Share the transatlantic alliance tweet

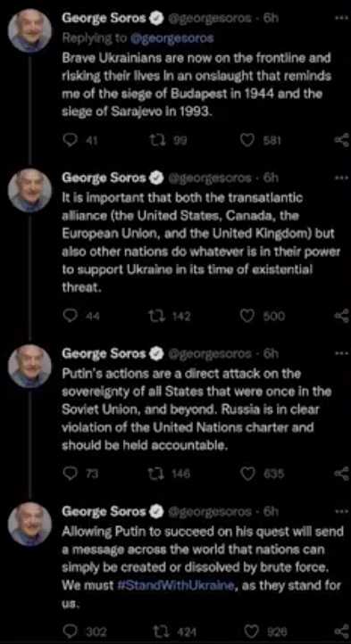coord(343,316)
